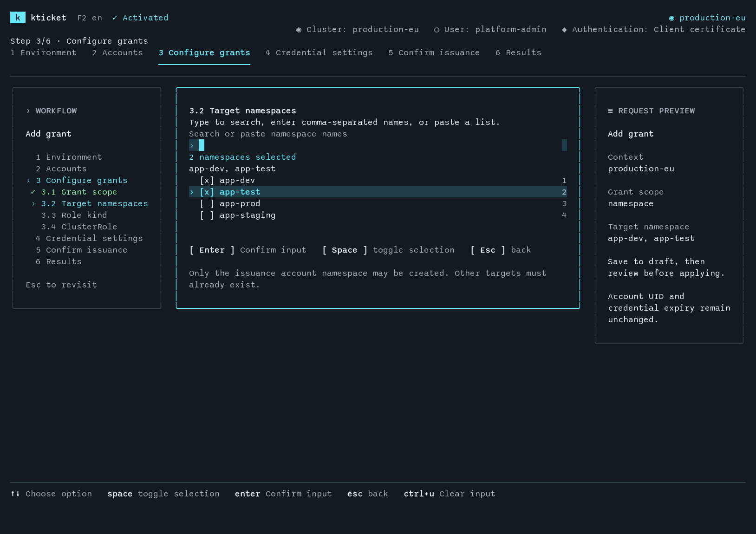Click the green check beside 3.1 Grant scope
Screen dimensions: 756x534
click(33, 192)
